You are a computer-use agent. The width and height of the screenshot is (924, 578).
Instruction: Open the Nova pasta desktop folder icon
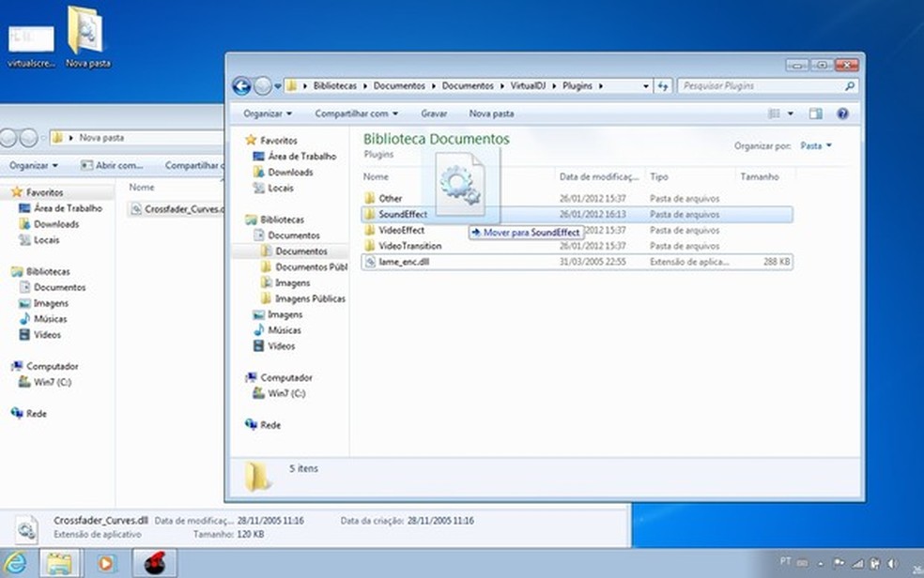point(88,38)
